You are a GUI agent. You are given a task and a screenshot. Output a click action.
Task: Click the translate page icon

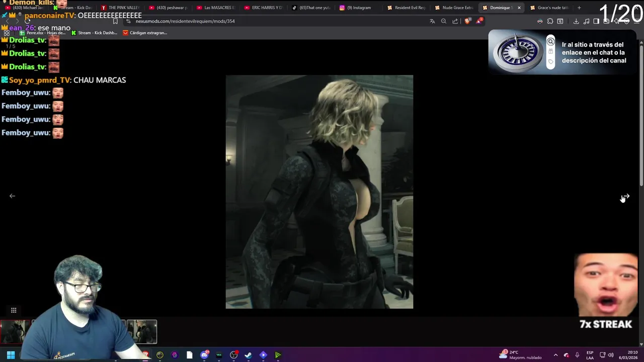tap(432, 21)
